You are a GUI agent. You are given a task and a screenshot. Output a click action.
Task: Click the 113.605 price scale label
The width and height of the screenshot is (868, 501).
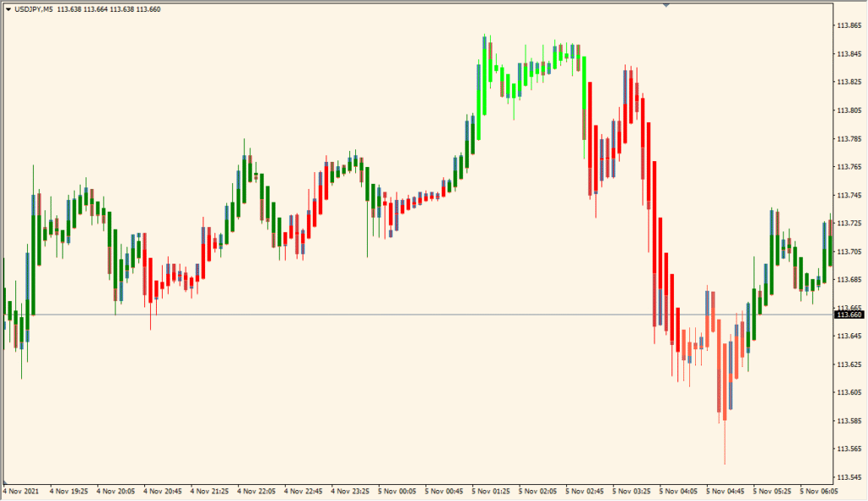pos(849,392)
